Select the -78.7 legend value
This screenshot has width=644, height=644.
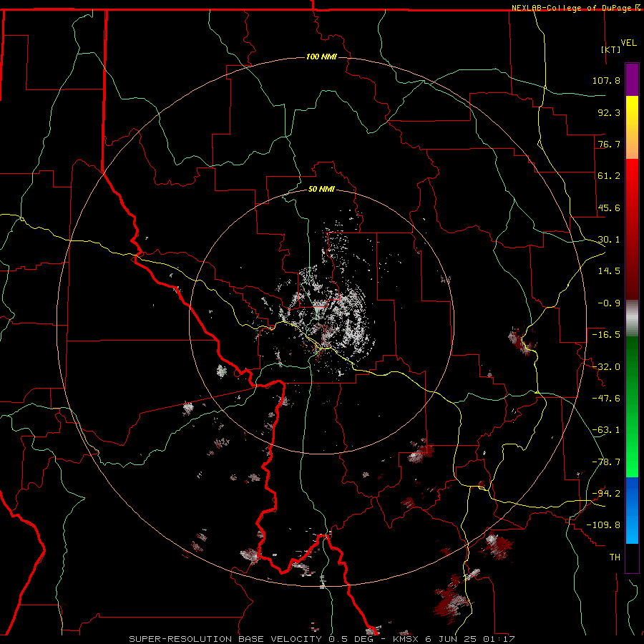click(606, 462)
